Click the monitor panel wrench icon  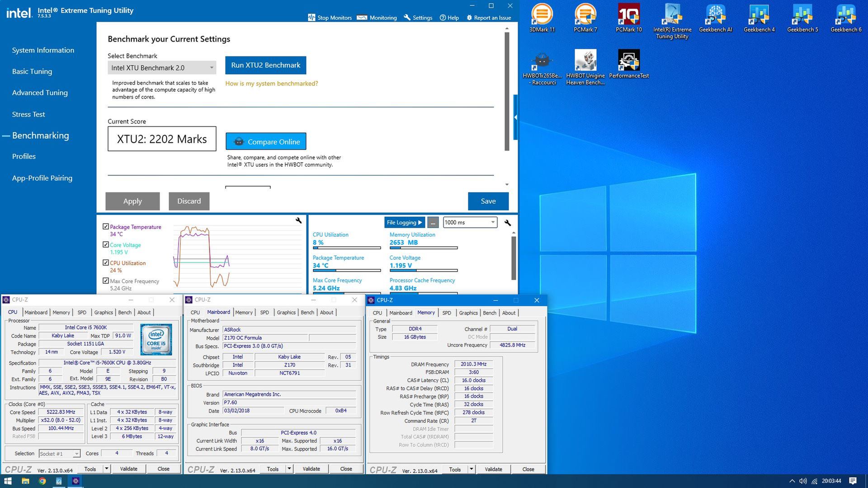tap(508, 223)
